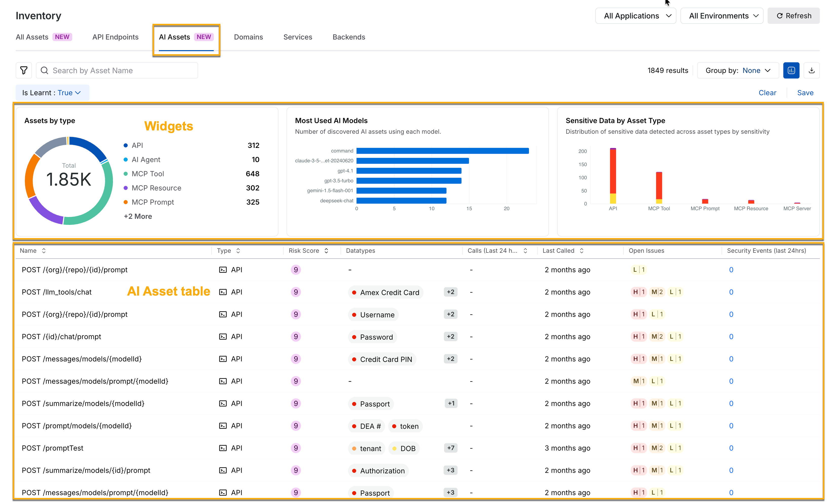Open the Is Learnt True filter chip
Screen dimensions: 835x504
point(52,93)
